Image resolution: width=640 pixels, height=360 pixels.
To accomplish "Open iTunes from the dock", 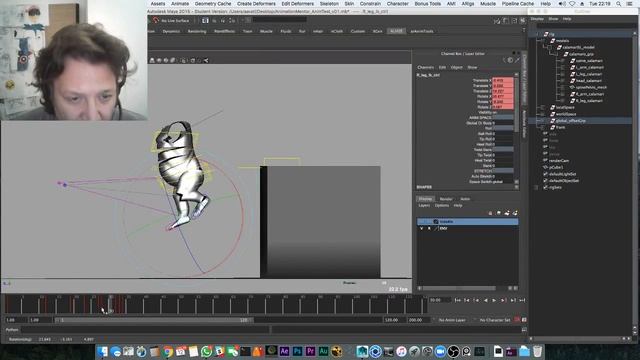I will tap(401, 351).
